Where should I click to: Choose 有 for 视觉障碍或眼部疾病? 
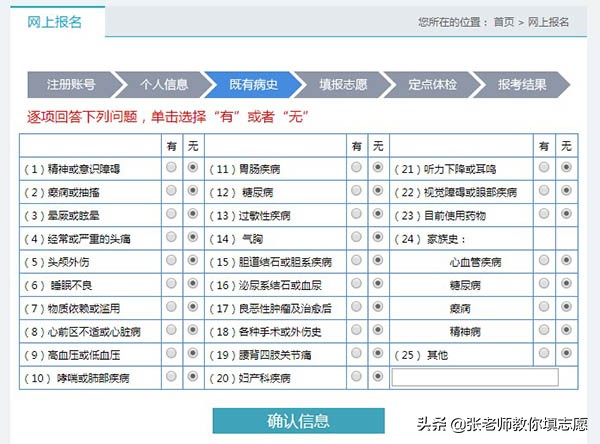544,191
